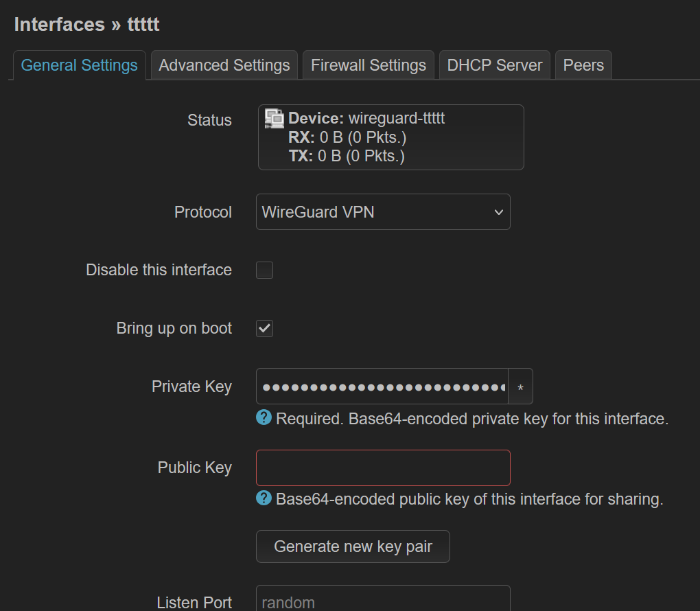Reveal private key with asterisk button
700x611 pixels.
[x=520, y=387]
